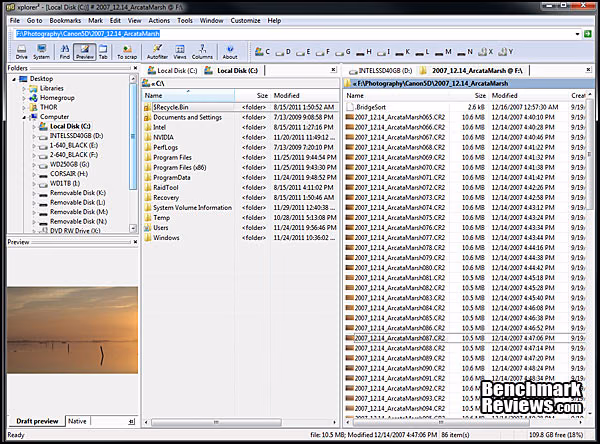Select the .BridgeSort file row

pos(465,107)
